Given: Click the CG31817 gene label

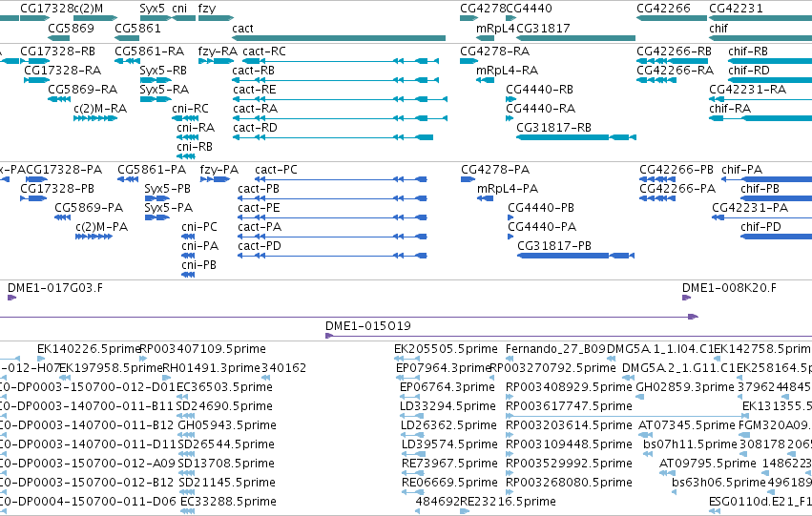Looking at the screenshot, I should tap(543, 29).
